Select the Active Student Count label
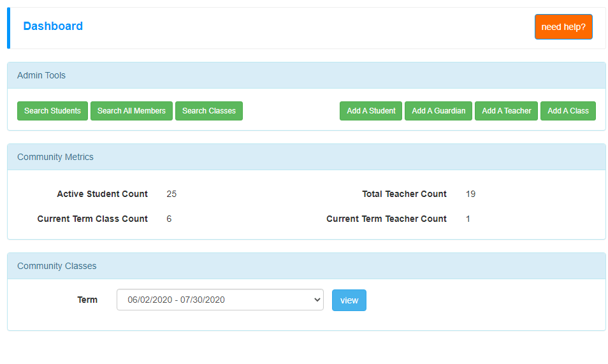The image size is (608, 364). click(103, 194)
